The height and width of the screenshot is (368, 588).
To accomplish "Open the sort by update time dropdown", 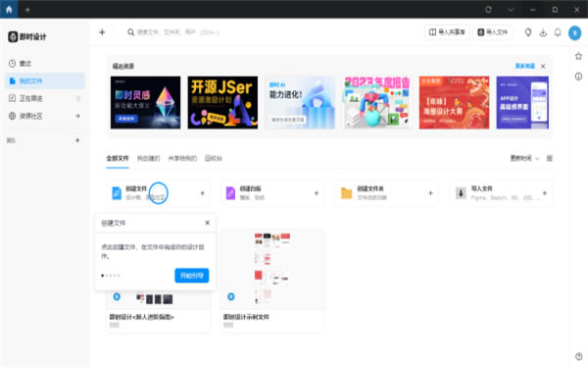I will (524, 158).
